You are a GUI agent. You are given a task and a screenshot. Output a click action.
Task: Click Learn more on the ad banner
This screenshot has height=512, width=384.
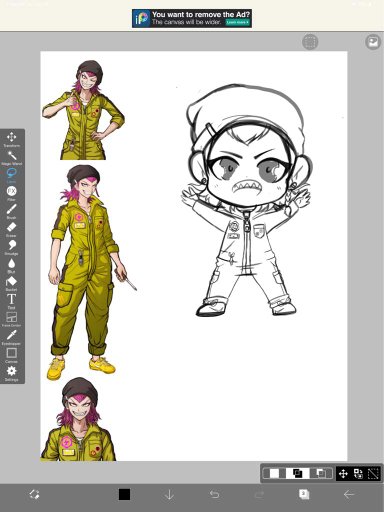pyautogui.click(x=237, y=22)
